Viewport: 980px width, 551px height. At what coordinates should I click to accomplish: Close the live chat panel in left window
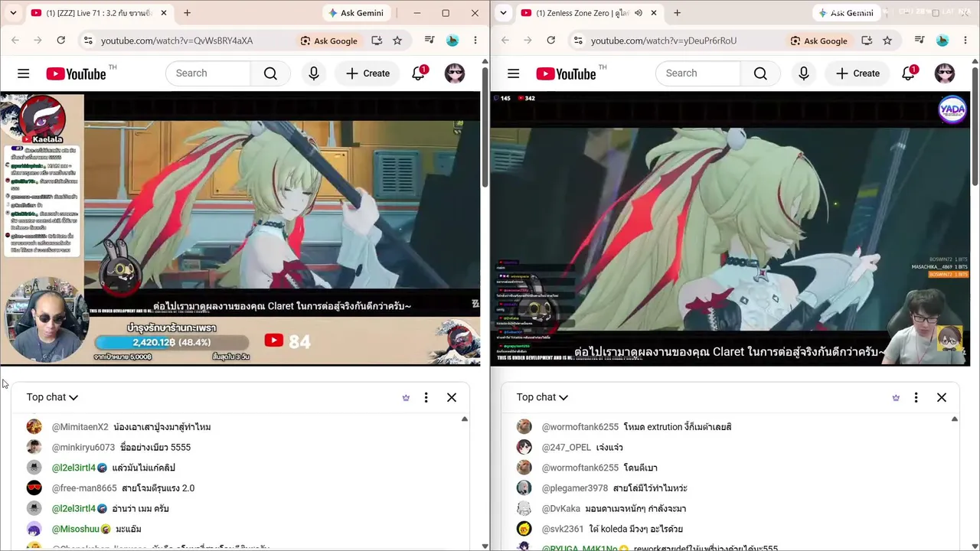452,397
